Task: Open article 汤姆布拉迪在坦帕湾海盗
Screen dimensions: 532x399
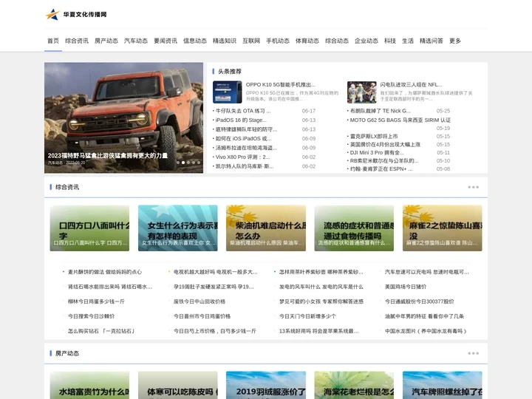Action: coord(246,148)
